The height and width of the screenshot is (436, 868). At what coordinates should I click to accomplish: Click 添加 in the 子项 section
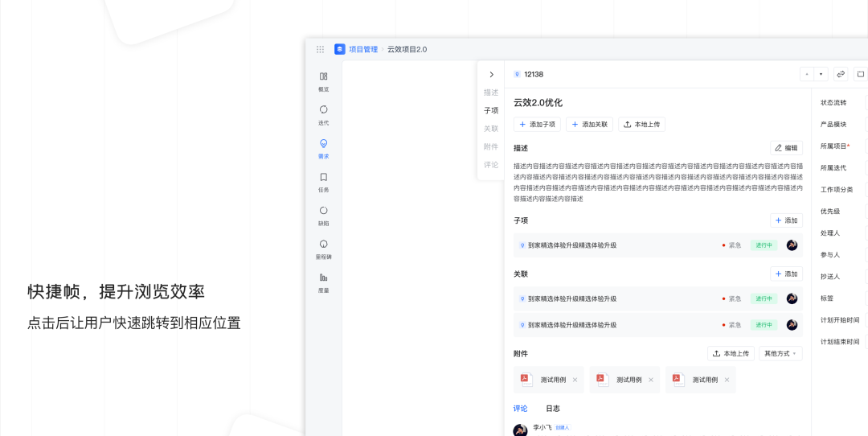(786, 220)
